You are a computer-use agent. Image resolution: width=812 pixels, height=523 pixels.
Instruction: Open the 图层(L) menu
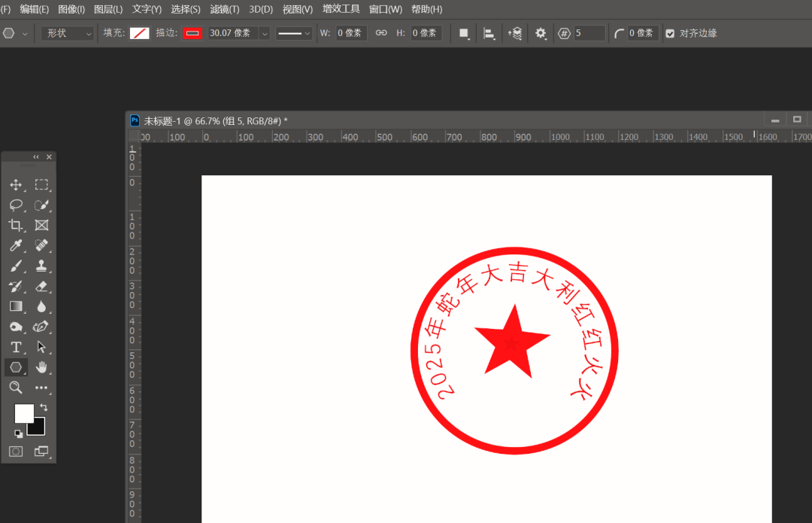(108, 9)
